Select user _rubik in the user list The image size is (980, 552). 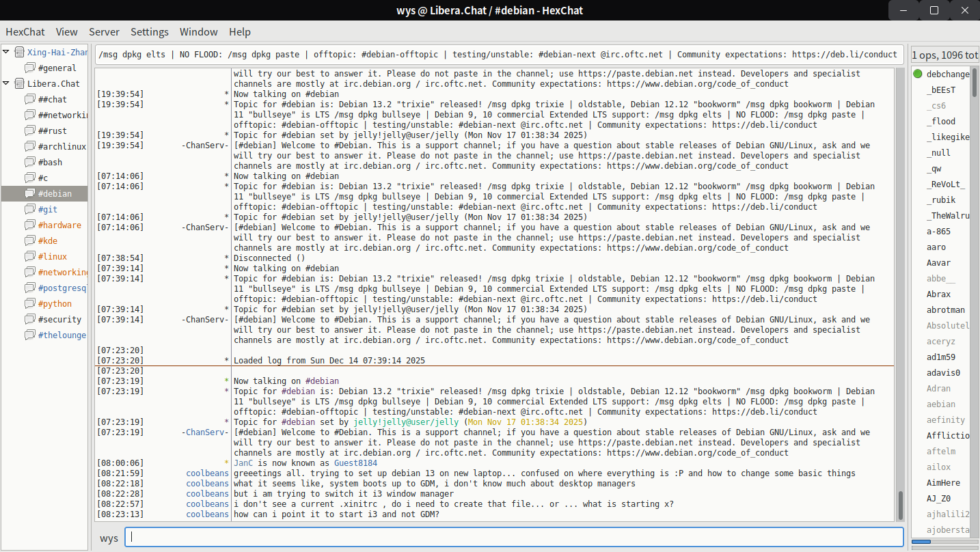point(941,199)
